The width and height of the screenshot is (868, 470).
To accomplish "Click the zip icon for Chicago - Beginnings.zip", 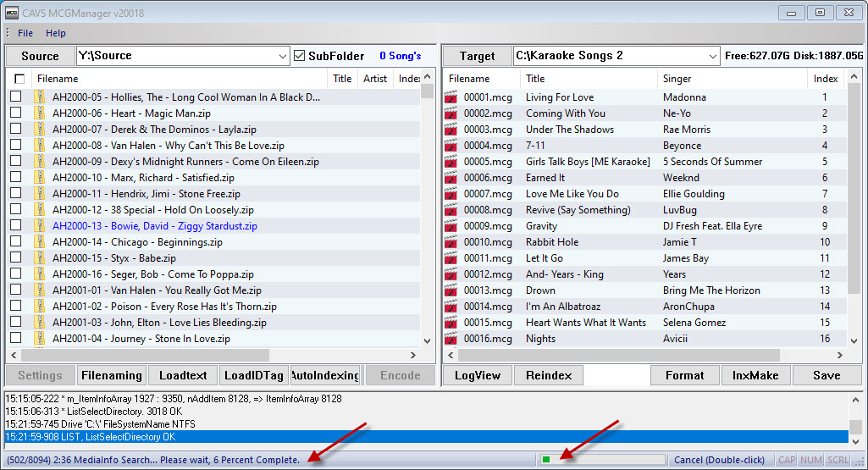I will 39,241.
